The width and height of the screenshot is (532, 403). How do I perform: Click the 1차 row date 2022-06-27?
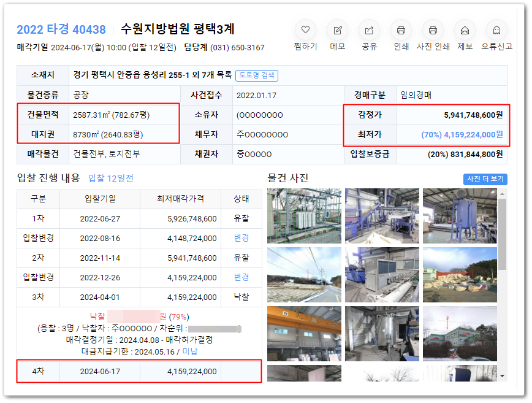pos(100,218)
